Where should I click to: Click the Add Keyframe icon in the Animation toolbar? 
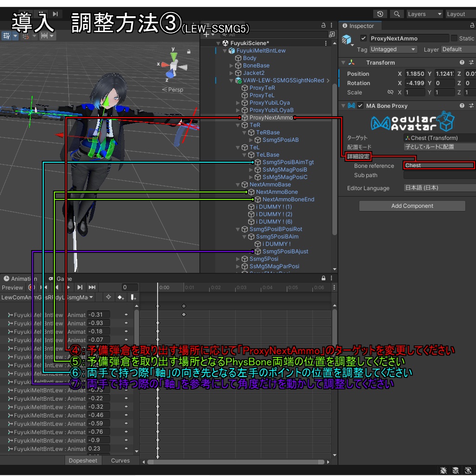coord(120,297)
